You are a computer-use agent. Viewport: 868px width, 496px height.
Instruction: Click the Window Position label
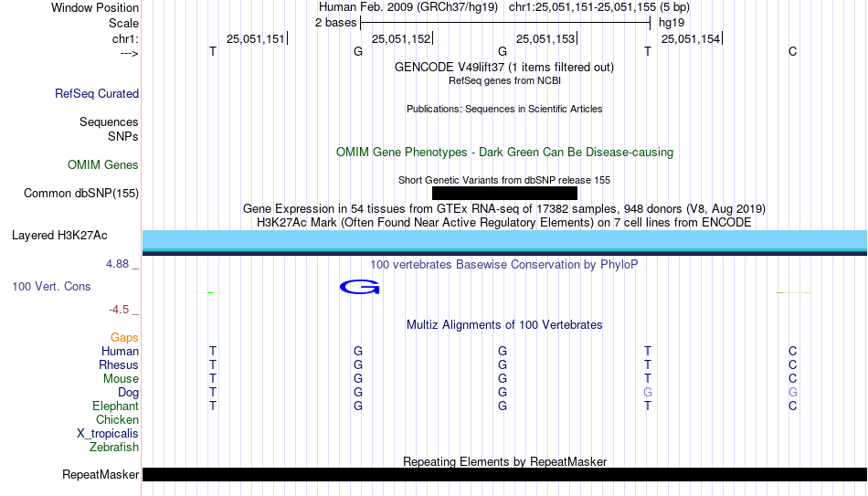(95, 7)
